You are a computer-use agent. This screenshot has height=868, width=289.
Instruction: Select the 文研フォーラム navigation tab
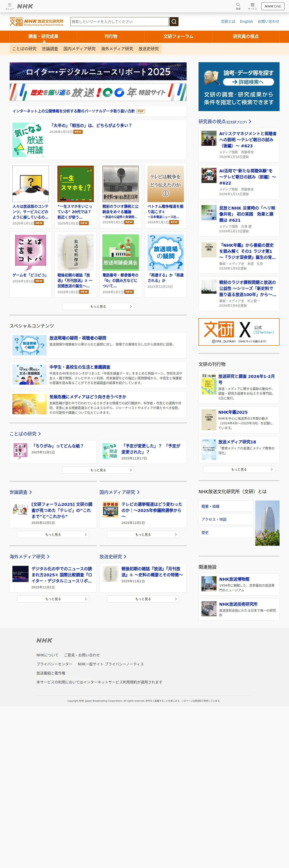[x=178, y=36]
